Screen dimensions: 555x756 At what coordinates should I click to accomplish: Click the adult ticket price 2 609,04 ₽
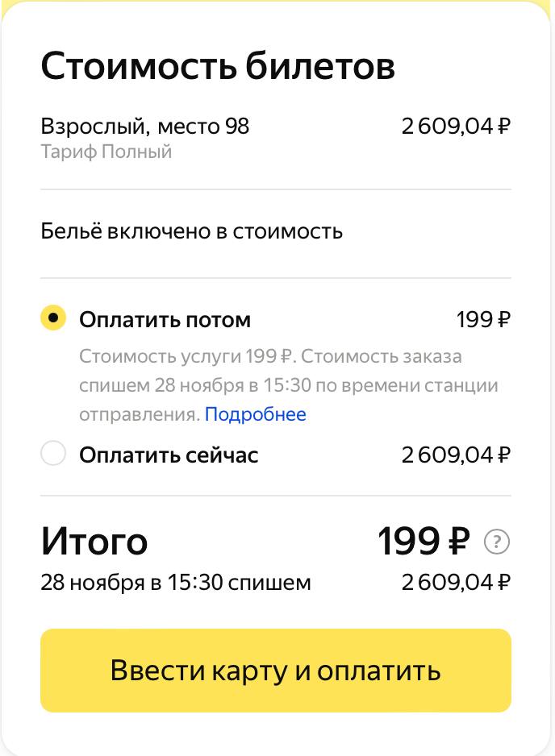(456, 127)
